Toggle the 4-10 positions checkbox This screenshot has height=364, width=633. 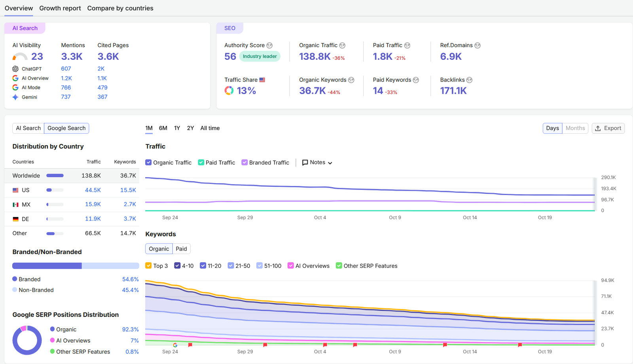click(177, 266)
